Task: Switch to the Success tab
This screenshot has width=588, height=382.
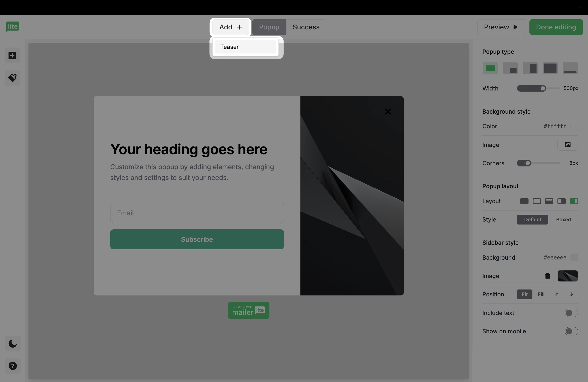Action: click(306, 27)
